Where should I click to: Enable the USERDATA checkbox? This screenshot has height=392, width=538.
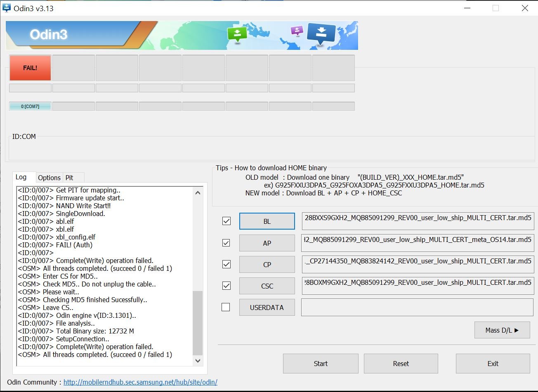pos(226,307)
